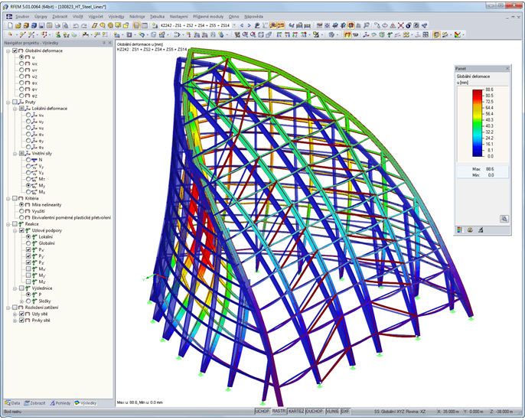Collapse the Vnitřní síly node
Image resolution: width=525 pixels, height=420 pixels.
15,154
